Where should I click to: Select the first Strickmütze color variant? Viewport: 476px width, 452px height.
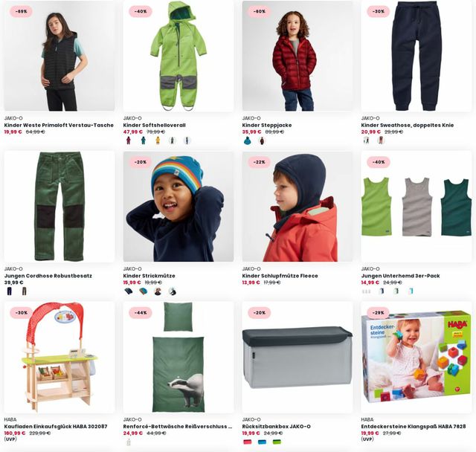coord(129,291)
